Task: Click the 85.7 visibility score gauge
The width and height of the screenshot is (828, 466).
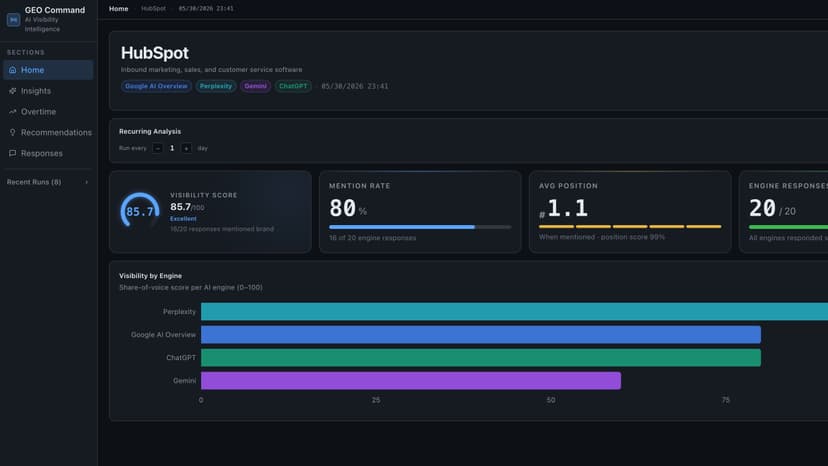Action: 140,211
